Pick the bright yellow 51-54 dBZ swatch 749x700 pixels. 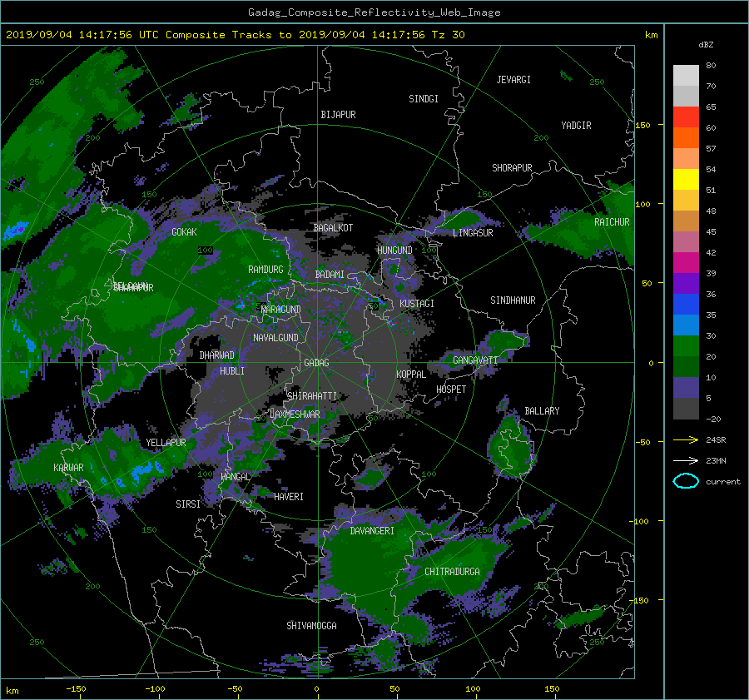(686, 180)
